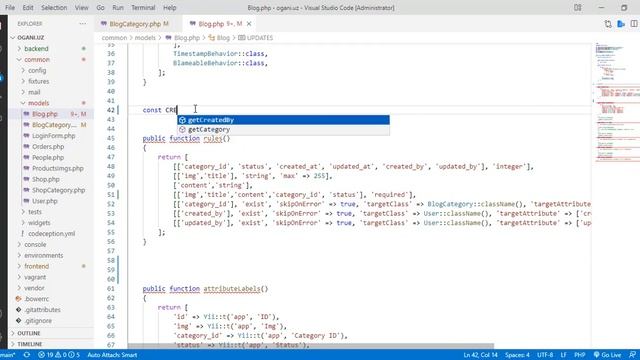
Task: Click the Shop.php file icon
Action: tap(27, 179)
